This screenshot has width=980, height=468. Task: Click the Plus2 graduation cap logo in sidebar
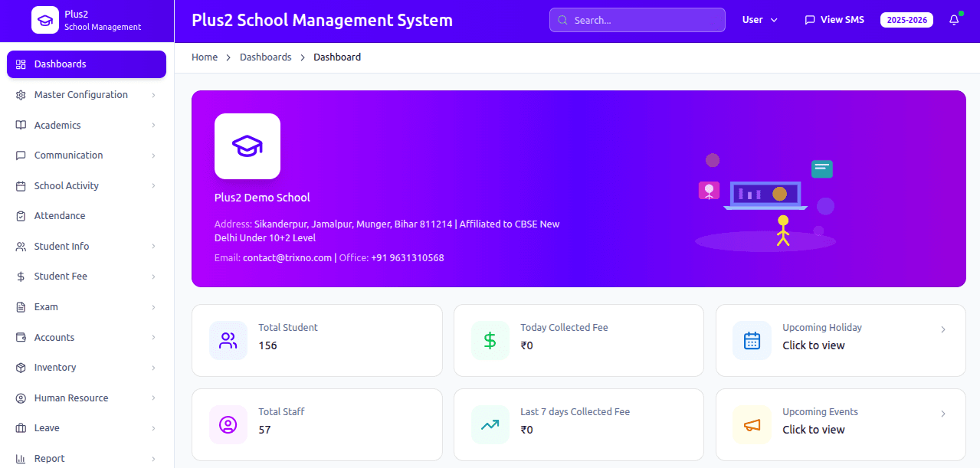[x=45, y=21]
